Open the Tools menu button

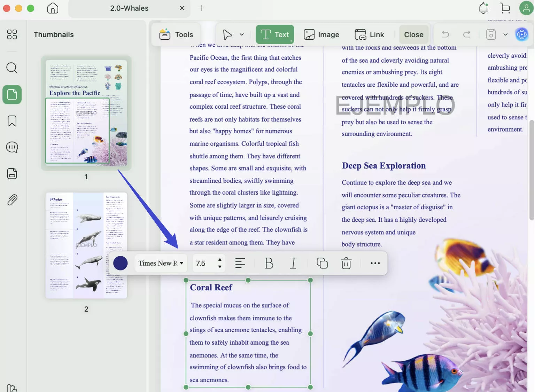coord(176,34)
